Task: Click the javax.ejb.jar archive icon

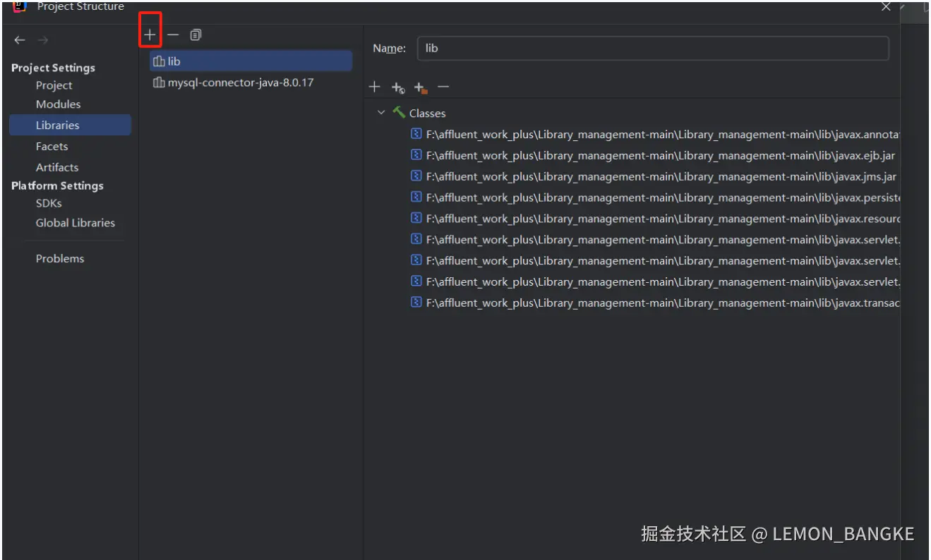Action: click(x=416, y=154)
